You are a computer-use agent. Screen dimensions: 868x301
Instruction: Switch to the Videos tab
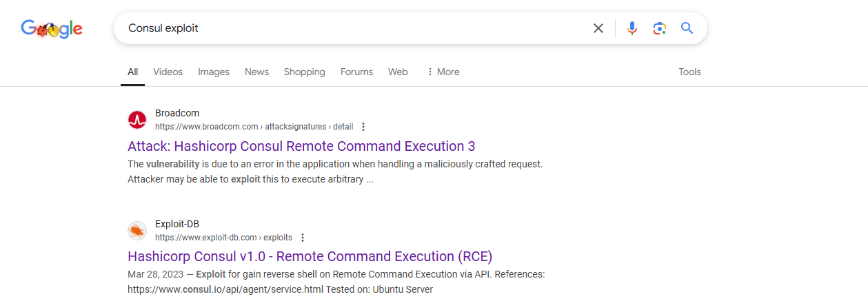click(168, 72)
